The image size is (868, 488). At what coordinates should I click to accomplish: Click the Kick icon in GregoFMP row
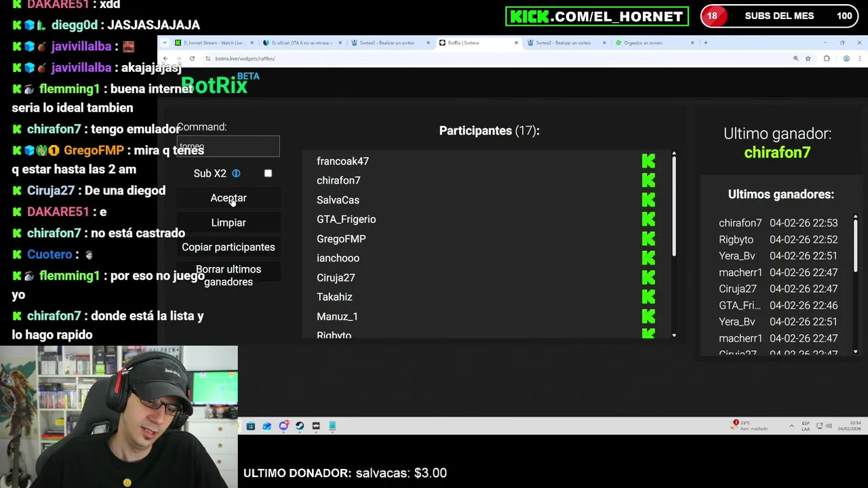(x=648, y=239)
